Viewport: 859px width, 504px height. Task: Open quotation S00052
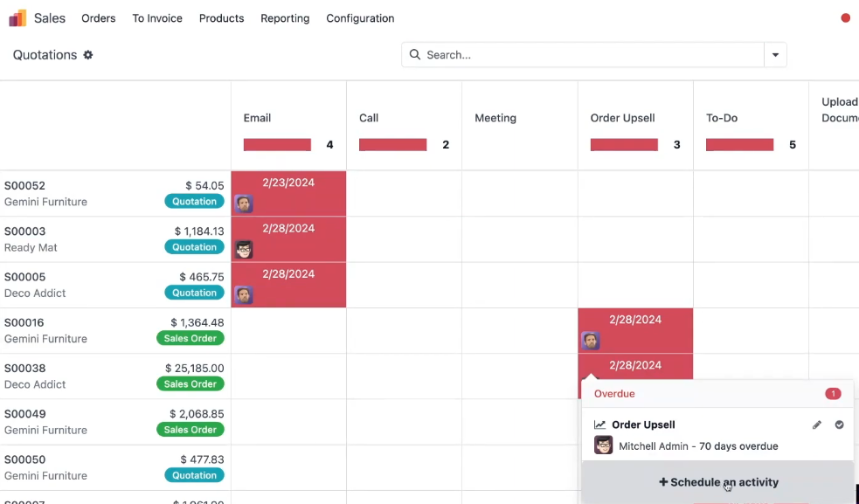coord(24,186)
